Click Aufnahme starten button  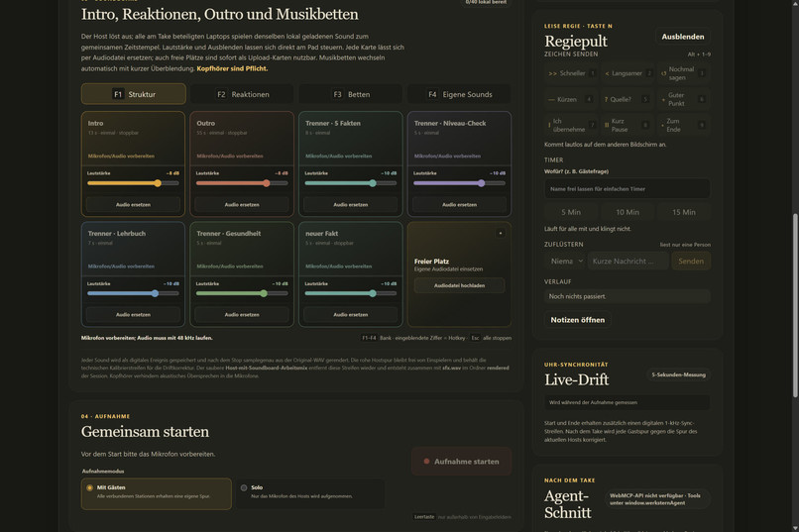coord(461,462)
